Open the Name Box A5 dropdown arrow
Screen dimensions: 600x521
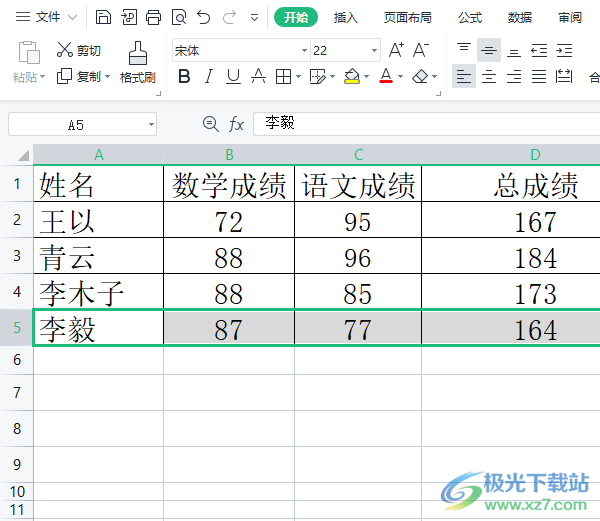coord(151,124)
